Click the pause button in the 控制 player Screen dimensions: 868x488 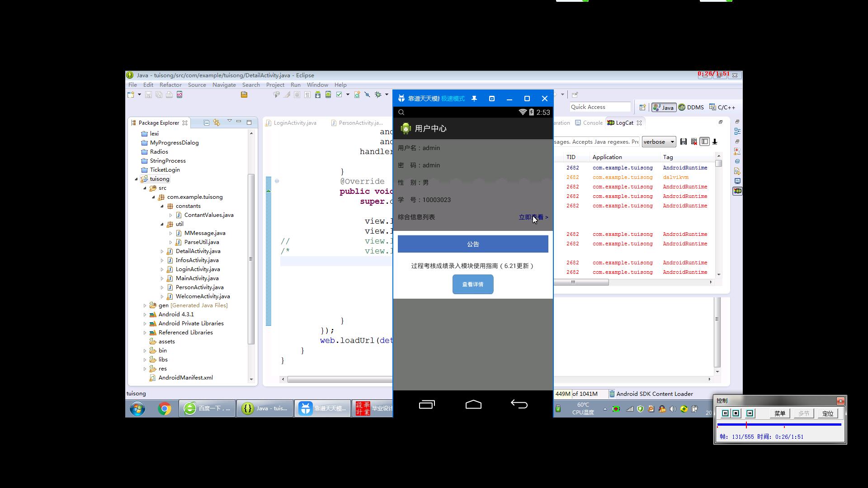point(725,413)
